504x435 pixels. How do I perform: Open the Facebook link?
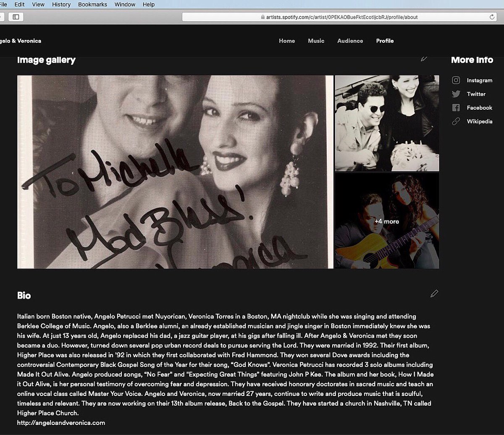pyautogui.click(x=479, y=107)
